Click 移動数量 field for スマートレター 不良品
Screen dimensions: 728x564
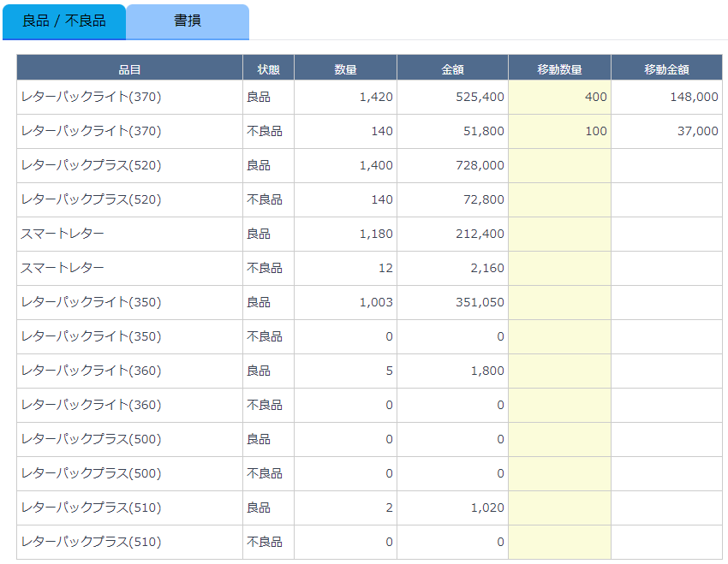tap(559, 269)
